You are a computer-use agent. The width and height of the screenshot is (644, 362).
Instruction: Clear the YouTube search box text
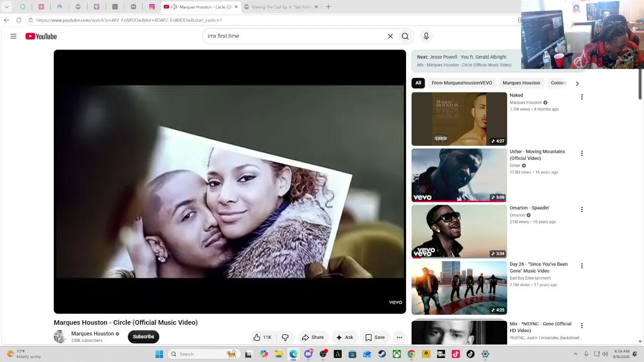(x=390, y=36)
